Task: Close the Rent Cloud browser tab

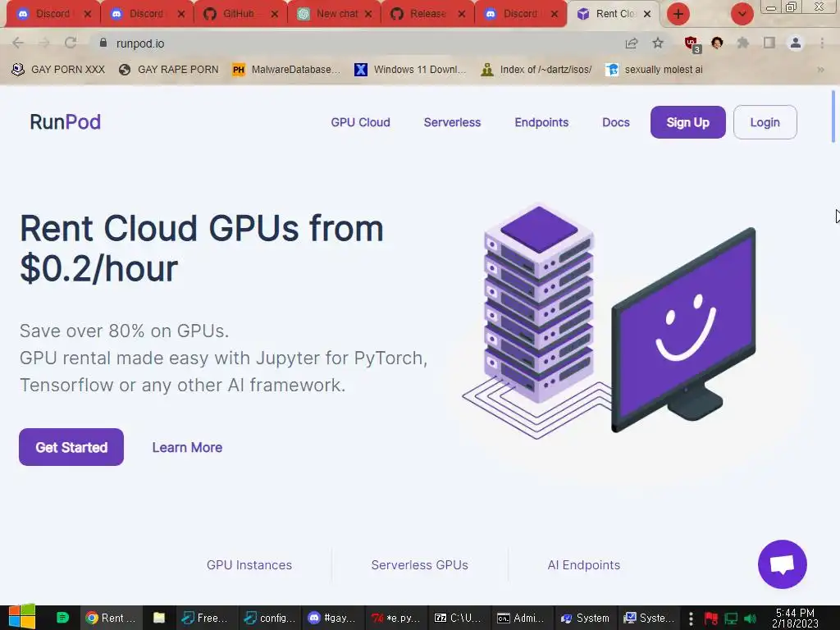Action: tap(647, 14)
